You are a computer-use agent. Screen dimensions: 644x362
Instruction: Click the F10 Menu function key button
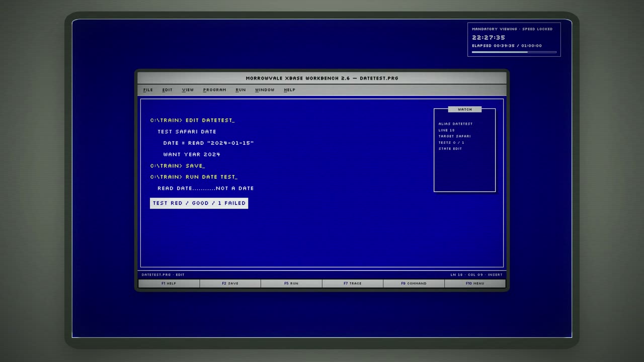(475, 284)
